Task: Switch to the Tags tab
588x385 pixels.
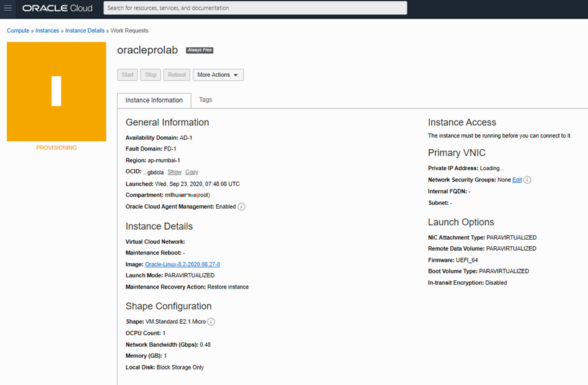Action: tap(206, 100)
